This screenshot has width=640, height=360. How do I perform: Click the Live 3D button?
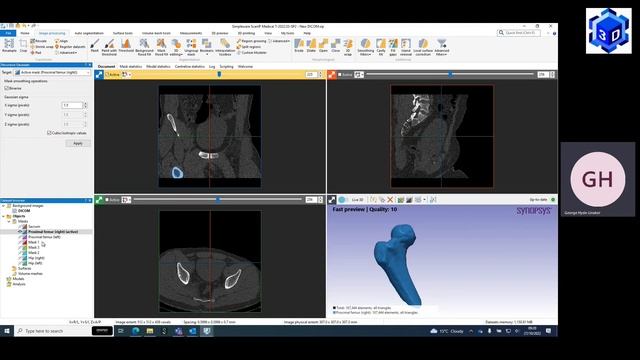tap(358, 200)
